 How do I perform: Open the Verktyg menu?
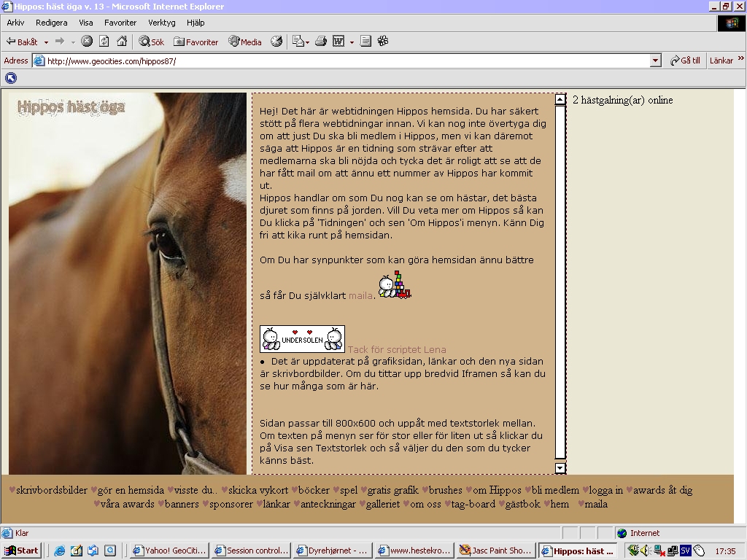[161, 23]
